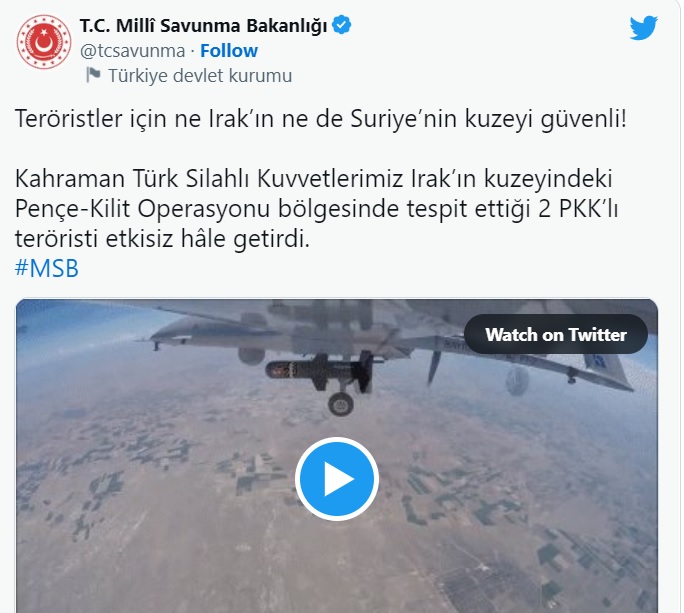
Task: Play the video with the blue play button
Action: click(x=337, y=478)
